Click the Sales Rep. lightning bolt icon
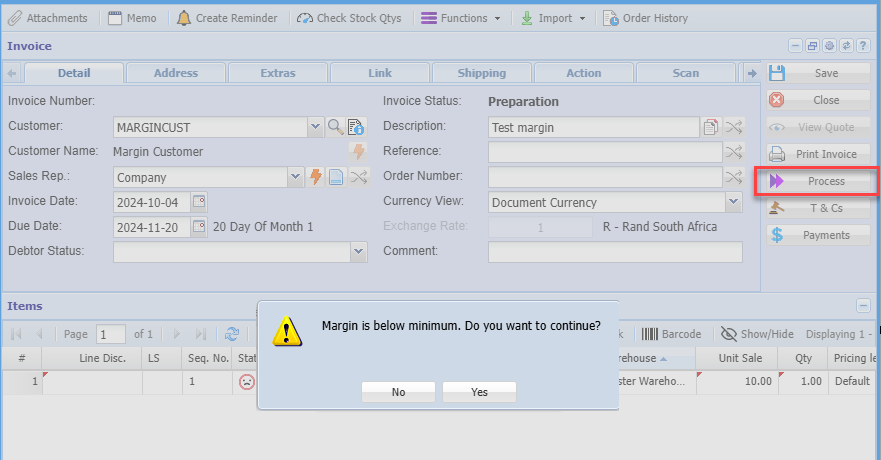The image size is (881, 460). (316, 177)
